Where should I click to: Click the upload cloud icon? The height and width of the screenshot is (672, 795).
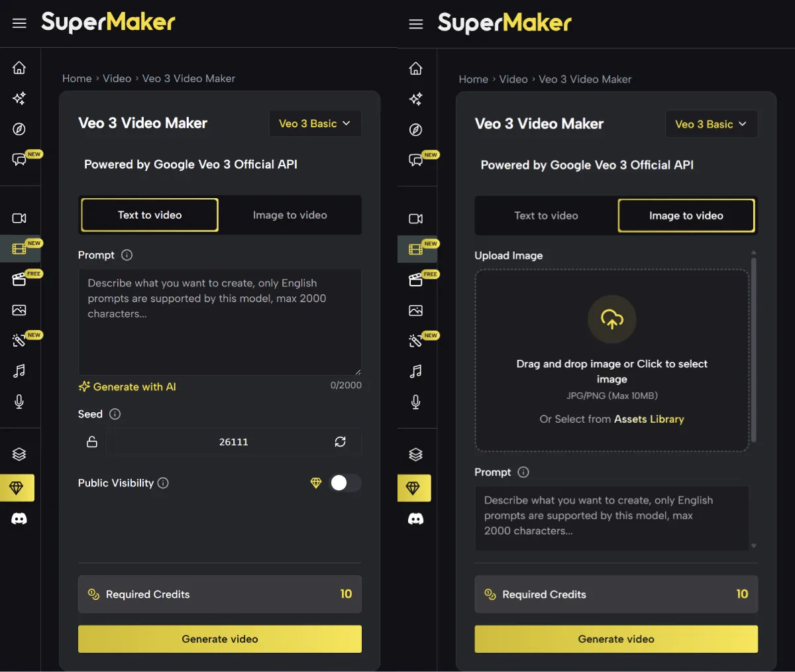(x=612, y=319)
